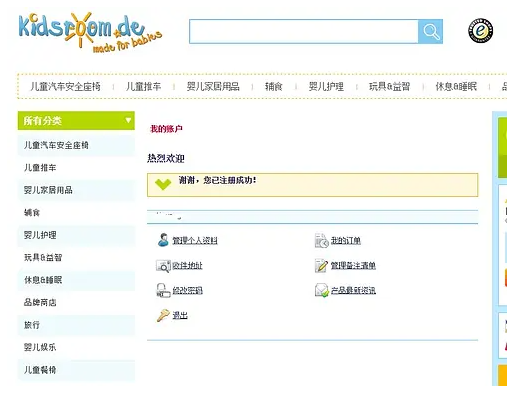Viewport: 514px width, 395px height.
Task: Click the 退出 logout link
Action: [180, 315]
